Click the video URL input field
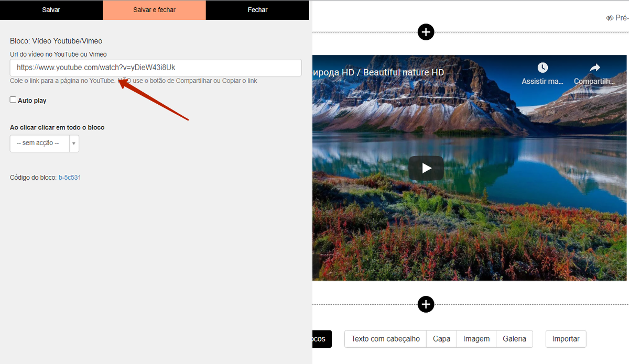 (x=156, y=68)
